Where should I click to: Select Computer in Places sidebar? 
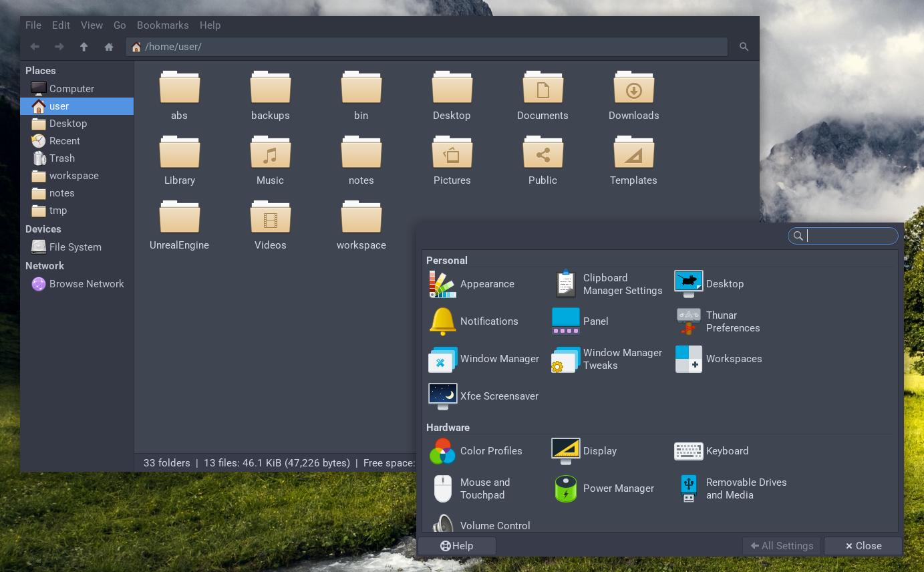(x=77, y=89)
